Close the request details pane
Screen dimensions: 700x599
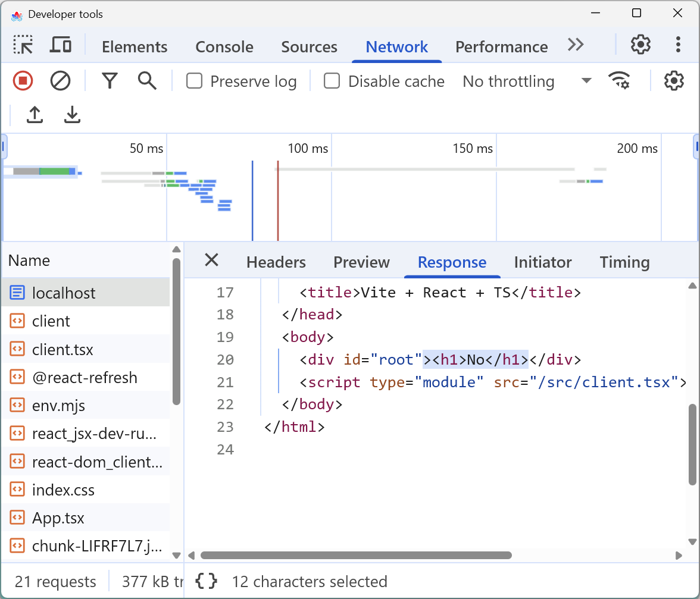click(212, 260)
